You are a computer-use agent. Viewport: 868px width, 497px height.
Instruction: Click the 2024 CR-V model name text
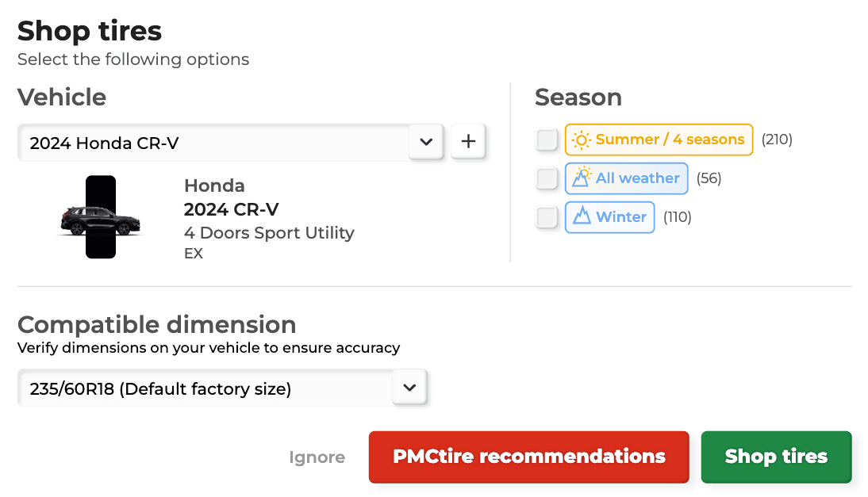coord(231,209)
